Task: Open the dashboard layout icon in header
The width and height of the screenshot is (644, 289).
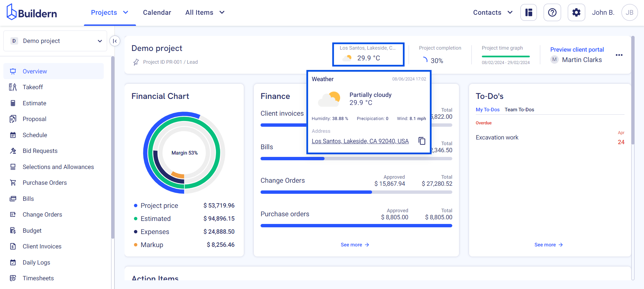Action: pos(529,12)
